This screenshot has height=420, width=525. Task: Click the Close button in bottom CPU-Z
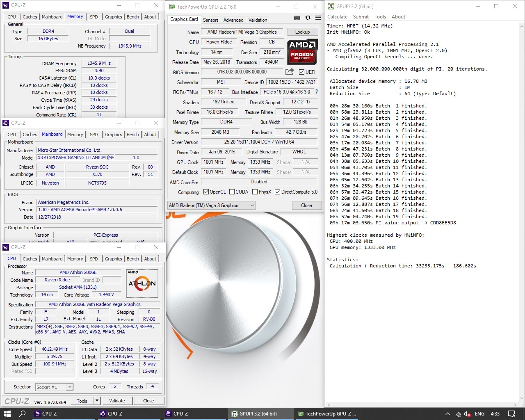tap(148, 400)
